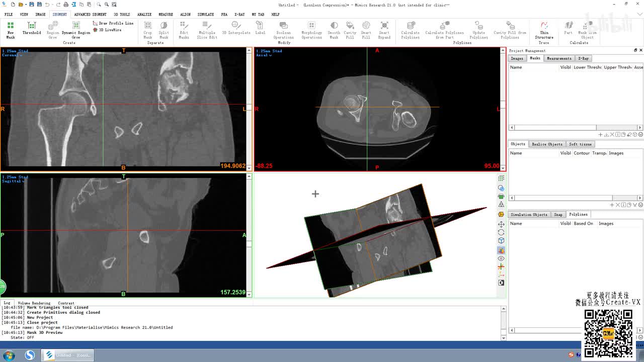The image size is (644, 362).
Task: Switch to the Reslice Objects tab
Action: click(x=547, y=144)
